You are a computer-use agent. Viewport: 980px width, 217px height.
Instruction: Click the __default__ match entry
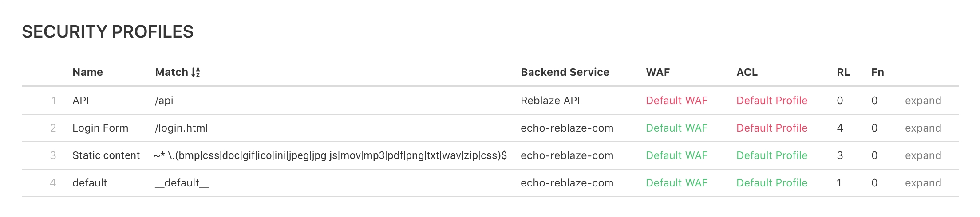point(182,183)
